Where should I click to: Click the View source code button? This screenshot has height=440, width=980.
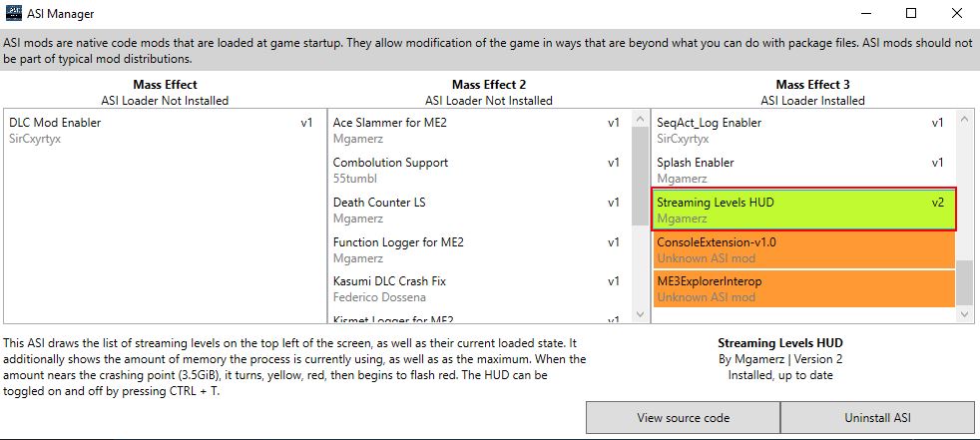[x=684, y=417]
